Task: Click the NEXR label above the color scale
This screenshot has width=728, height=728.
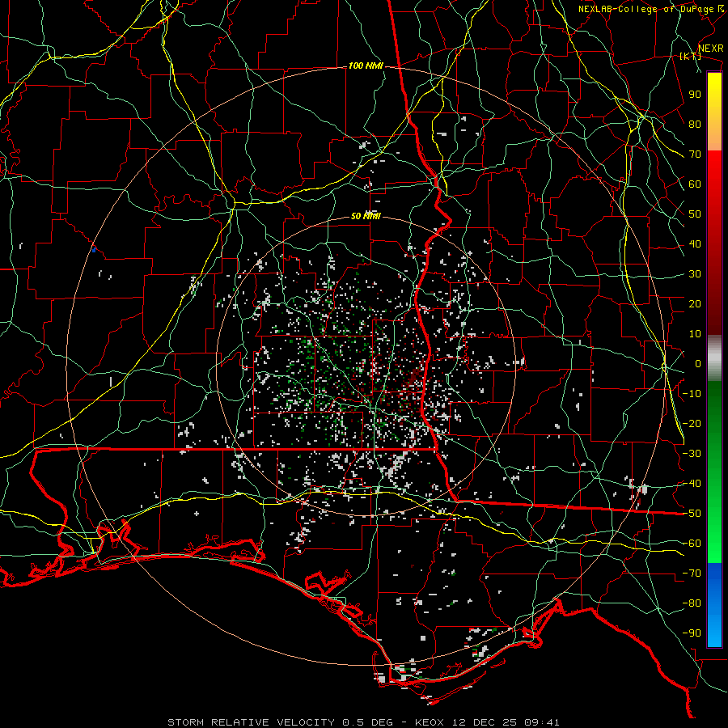Action: tap(711, 49)
